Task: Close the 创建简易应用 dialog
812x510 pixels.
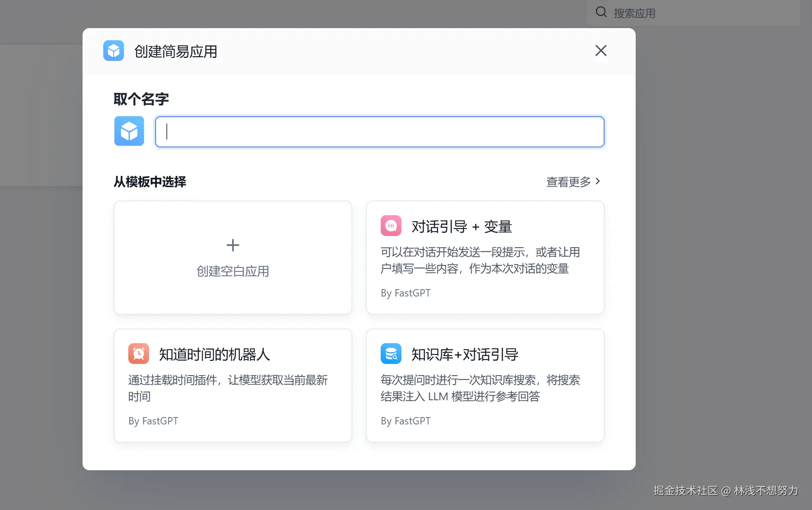Action: pyautogui.click(x=601, y=51)
